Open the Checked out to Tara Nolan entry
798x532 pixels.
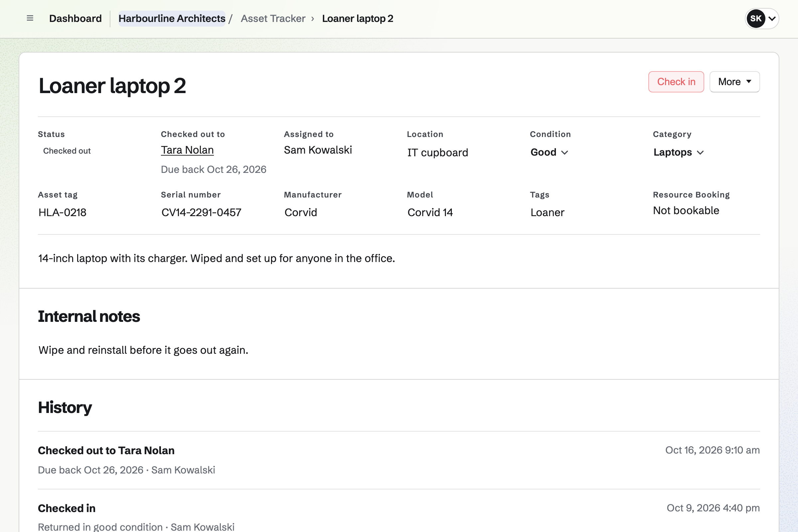[x=106, y=450]
